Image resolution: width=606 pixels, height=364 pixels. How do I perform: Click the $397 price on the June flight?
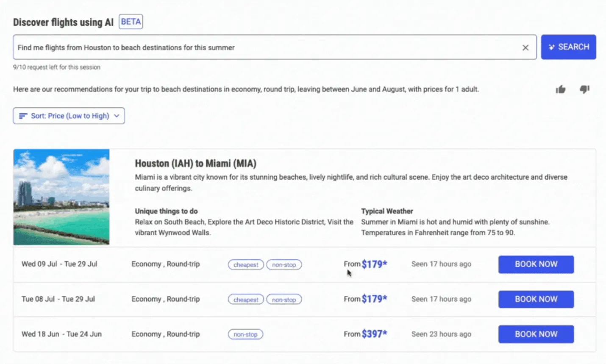pyautogui.click(x=374, y=334)
